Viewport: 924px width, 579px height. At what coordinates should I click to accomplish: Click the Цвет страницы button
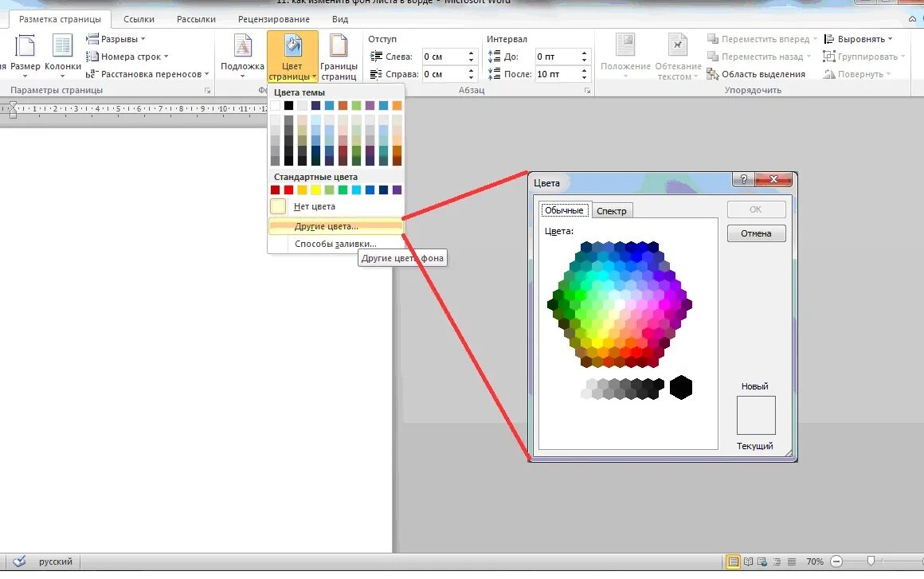click(292, 57)
